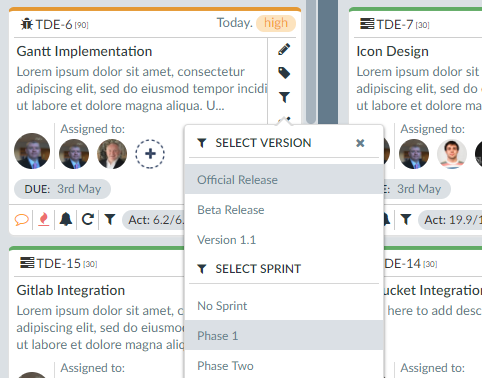482x378 pixels.
Task: Click the refresh arrow icon in TDE-6 footer
Action: [88, 219]
